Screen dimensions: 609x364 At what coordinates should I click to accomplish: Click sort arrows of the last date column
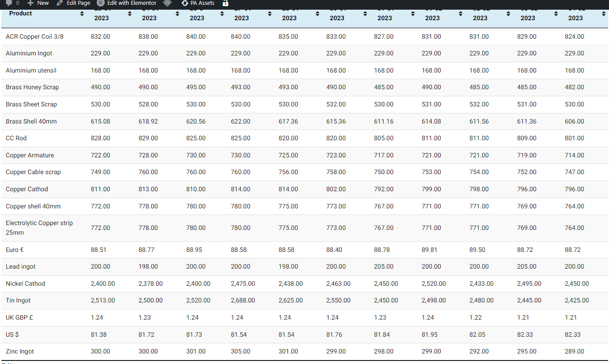point(603,14)
